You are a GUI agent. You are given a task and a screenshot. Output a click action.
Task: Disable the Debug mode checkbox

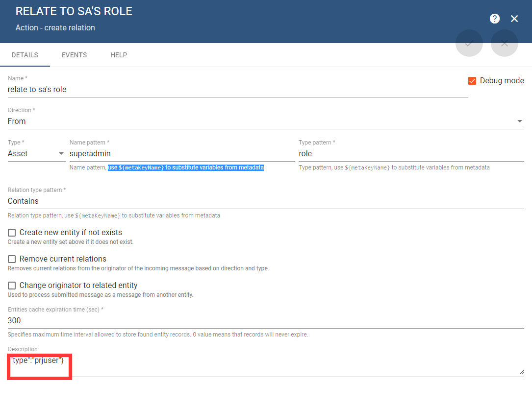tap(472, 80)
